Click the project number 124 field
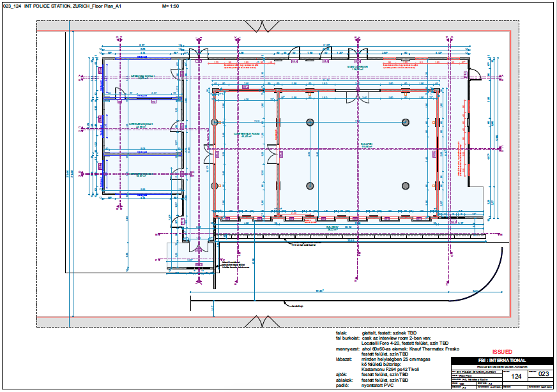Viewport: 557px width, 392px height. click(516, 375)
